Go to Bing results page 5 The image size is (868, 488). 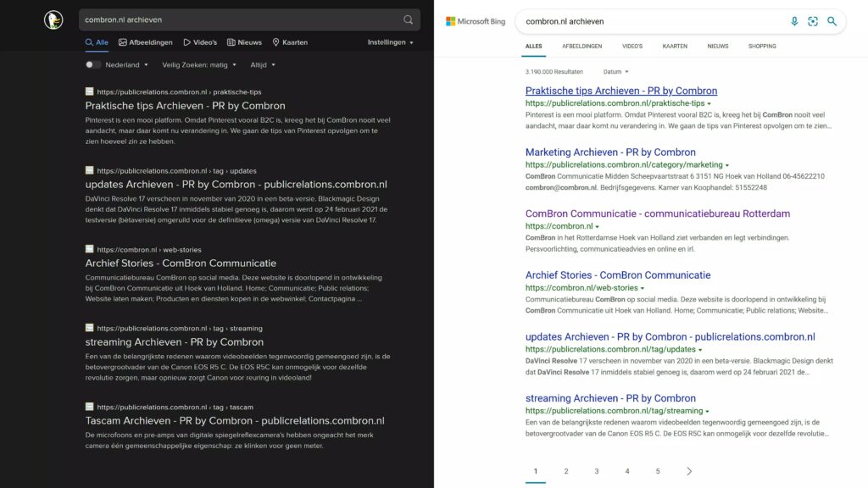point(658,471)
